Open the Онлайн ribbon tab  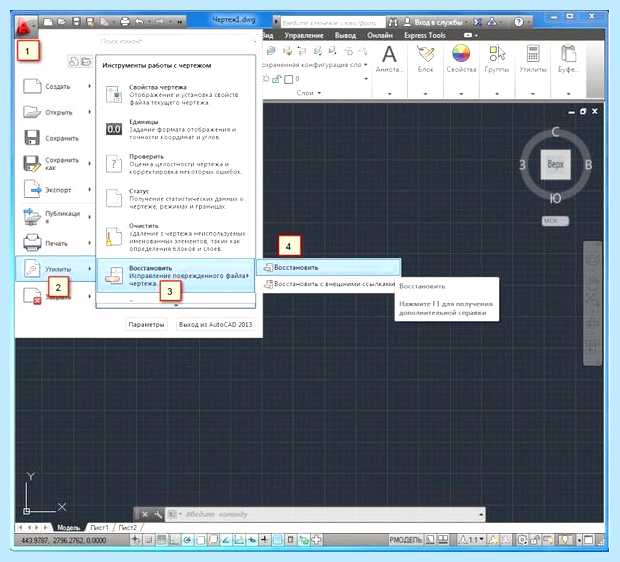point(380,35)
